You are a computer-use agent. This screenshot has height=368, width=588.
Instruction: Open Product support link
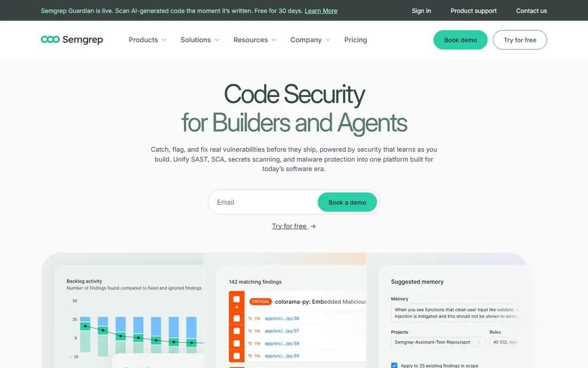pos(474,11)
